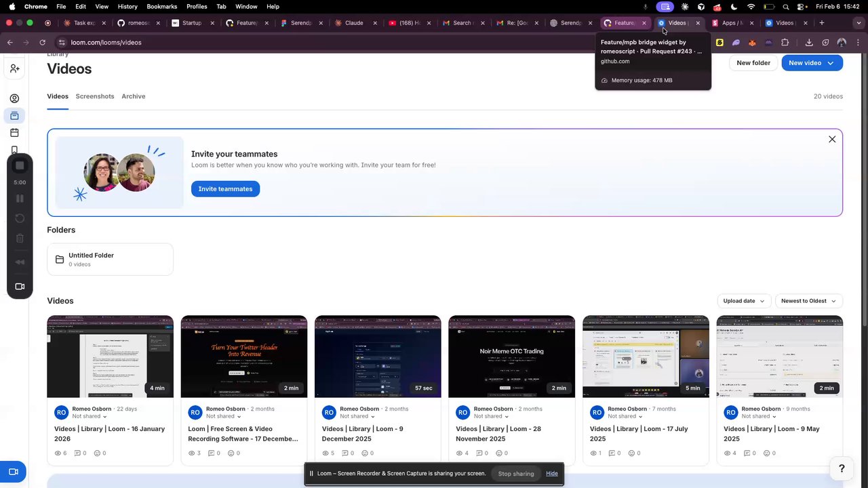Expand Not shared dropdown on 9 December 2025 video
The width and height of the screenshot is (868, 488).
coord(357,416)
